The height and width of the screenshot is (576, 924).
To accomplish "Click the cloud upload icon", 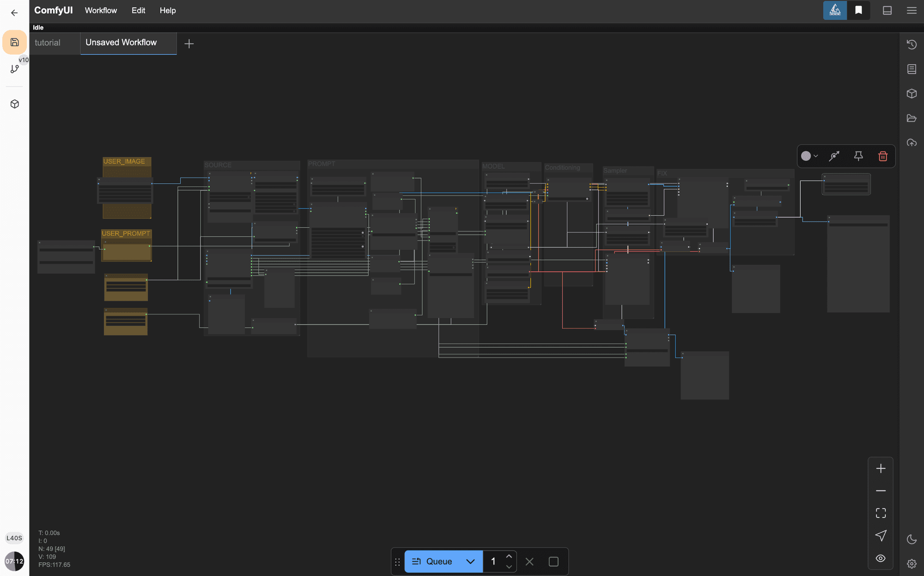I will coord(911,142).
